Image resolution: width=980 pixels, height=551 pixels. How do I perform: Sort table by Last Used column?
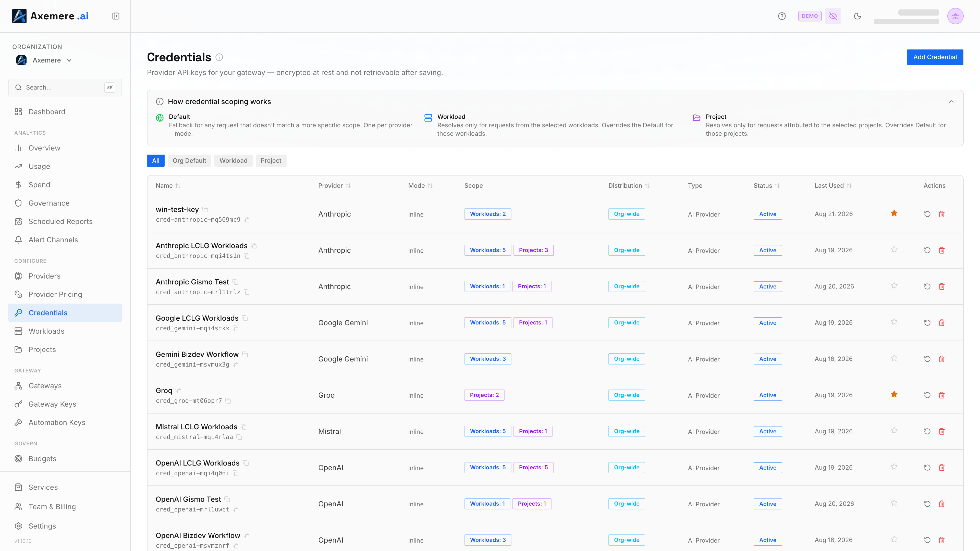(x=833, y=185)
